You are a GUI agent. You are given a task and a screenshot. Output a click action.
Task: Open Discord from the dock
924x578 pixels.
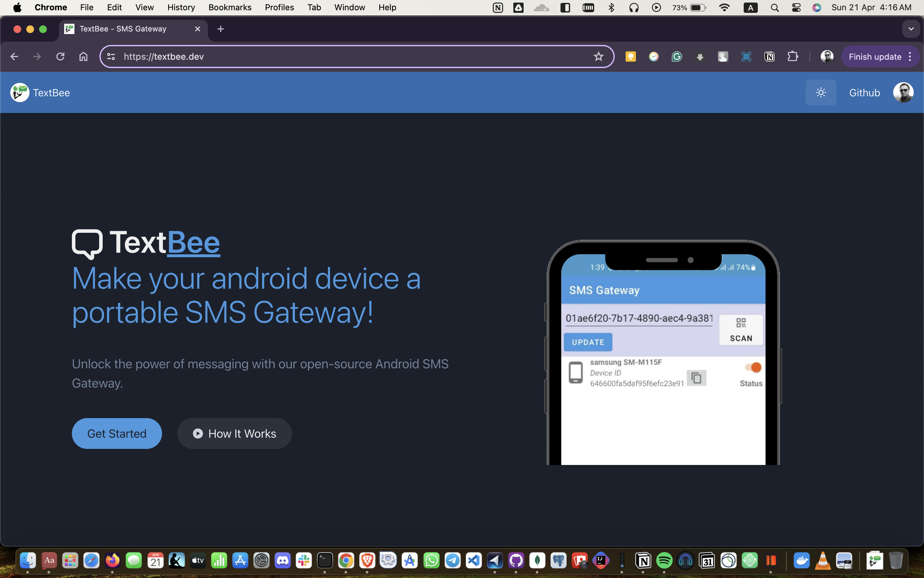(283, 560)
